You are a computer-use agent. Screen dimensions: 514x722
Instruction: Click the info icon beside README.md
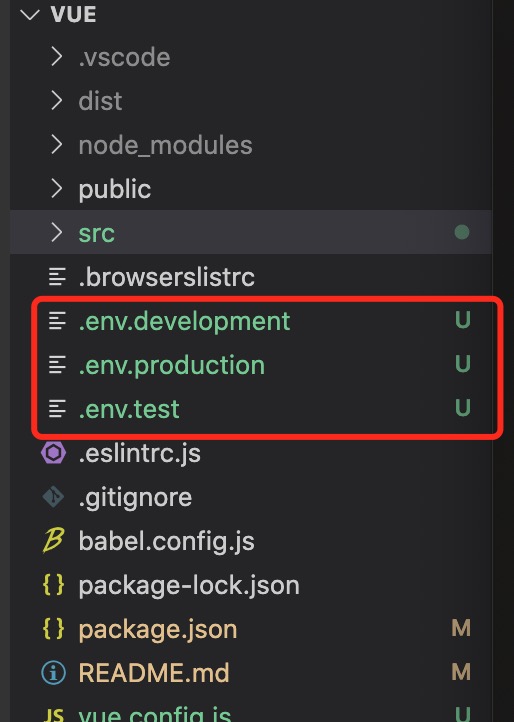coord(53,673)
